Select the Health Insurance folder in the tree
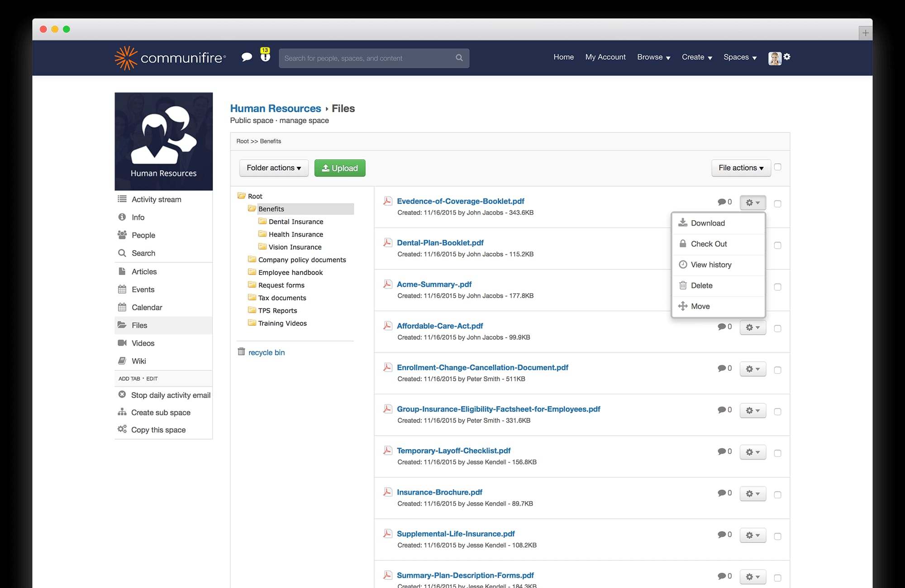 (x=295, y=234)
